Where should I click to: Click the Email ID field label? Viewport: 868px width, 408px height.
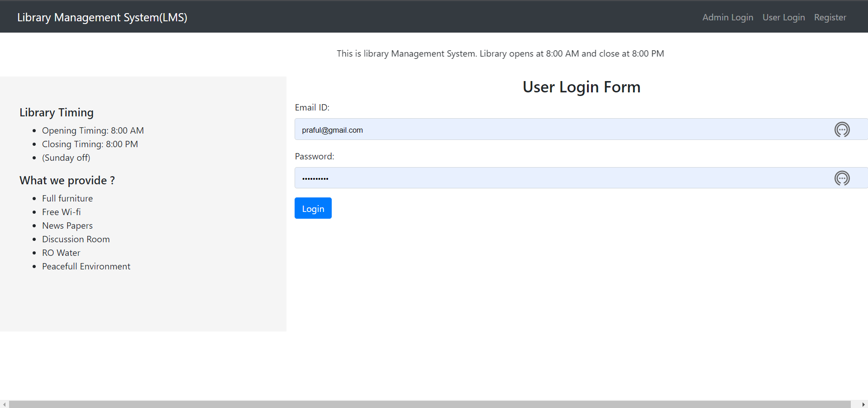click(x=312, y=107)
